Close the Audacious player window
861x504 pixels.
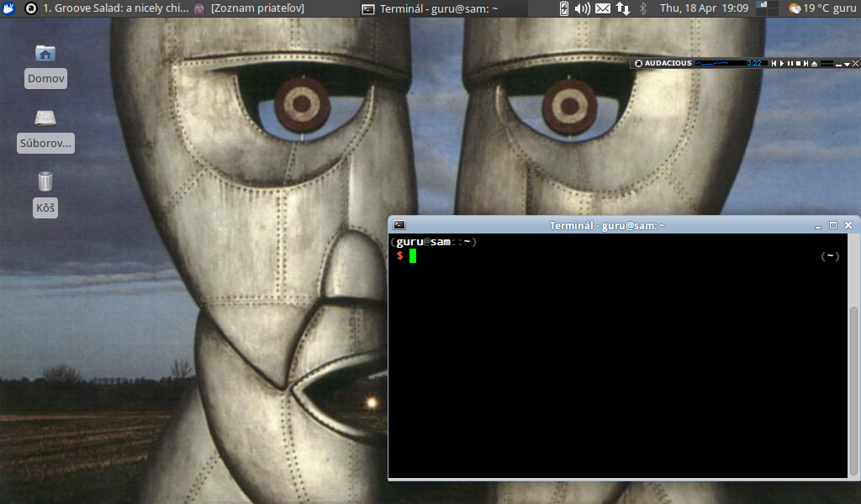tap(855, 64)
